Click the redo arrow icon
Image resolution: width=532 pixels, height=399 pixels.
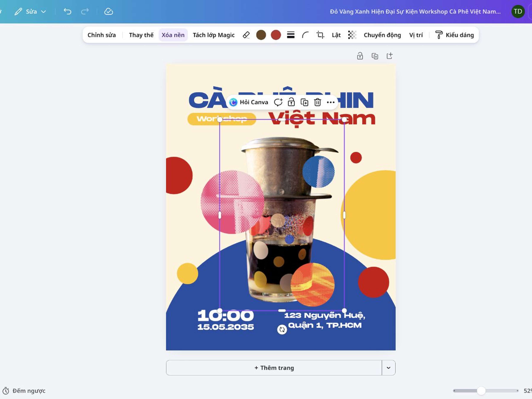click(85, 11)
